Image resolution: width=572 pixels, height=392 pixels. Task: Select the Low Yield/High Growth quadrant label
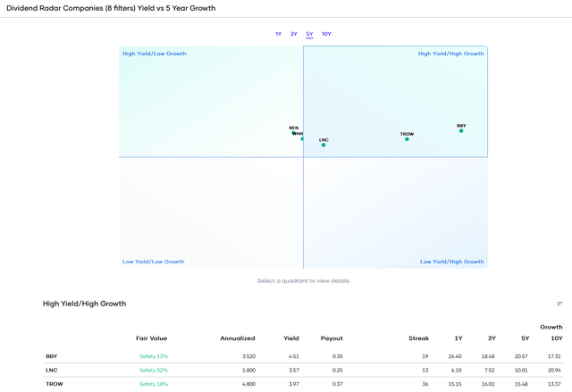(452, 262)
